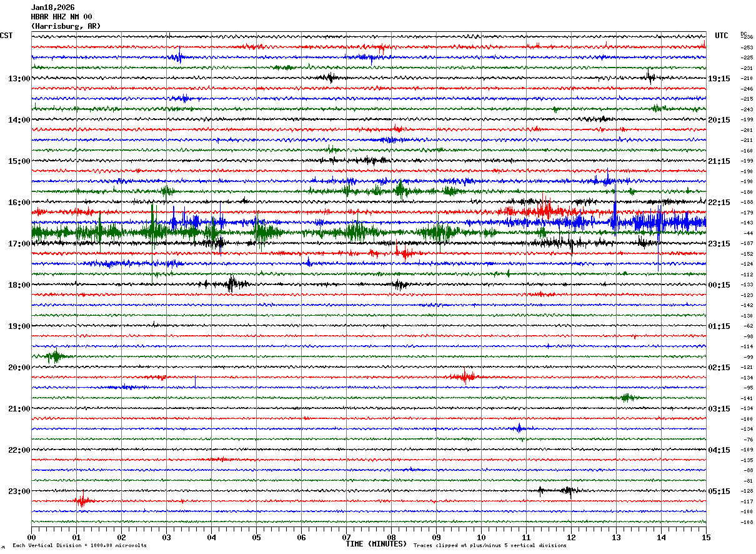Click the black burst on the 23:00 trace

[567, 491]
